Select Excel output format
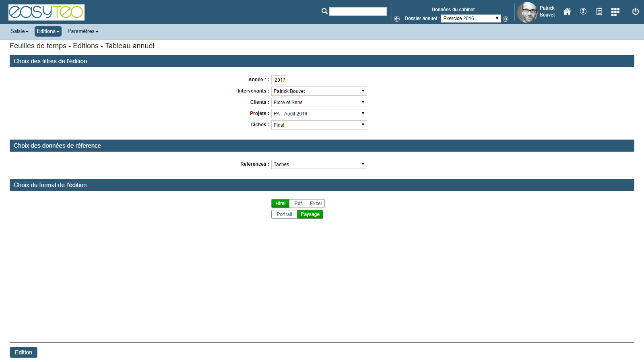 316,204
